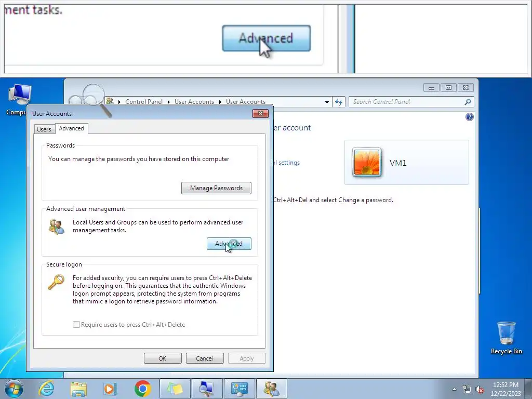Click the VM1 account picture thumbnail
The height and width of the screenshot is (399, 532).
(x=366, y=162)
